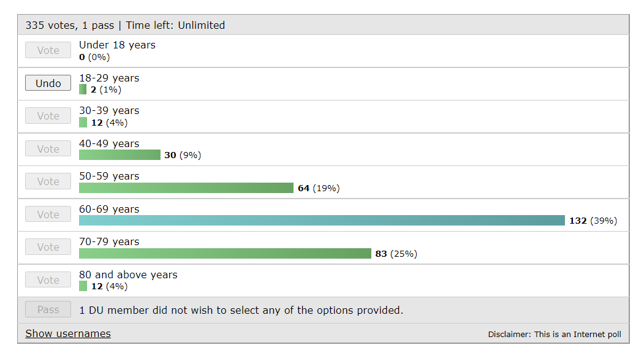This screenshot has height=353, width=644.
Task: Click the small 80 and above bar
Action: 83,286
